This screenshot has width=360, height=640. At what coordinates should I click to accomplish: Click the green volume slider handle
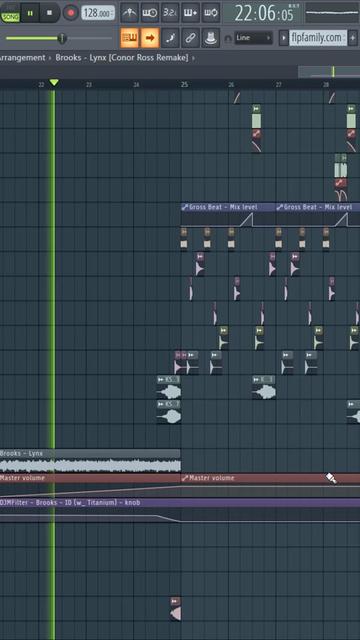(62, 38)
